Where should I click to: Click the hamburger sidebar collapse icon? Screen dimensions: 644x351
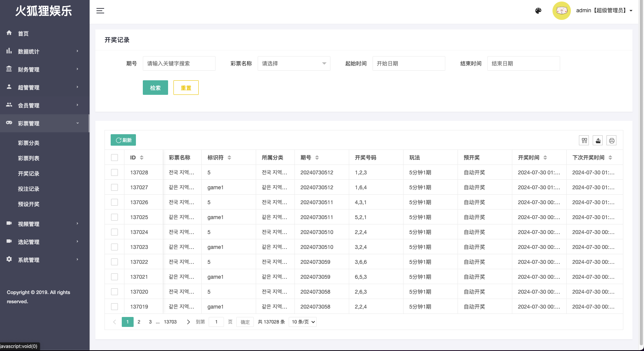(x=100, y=11)
